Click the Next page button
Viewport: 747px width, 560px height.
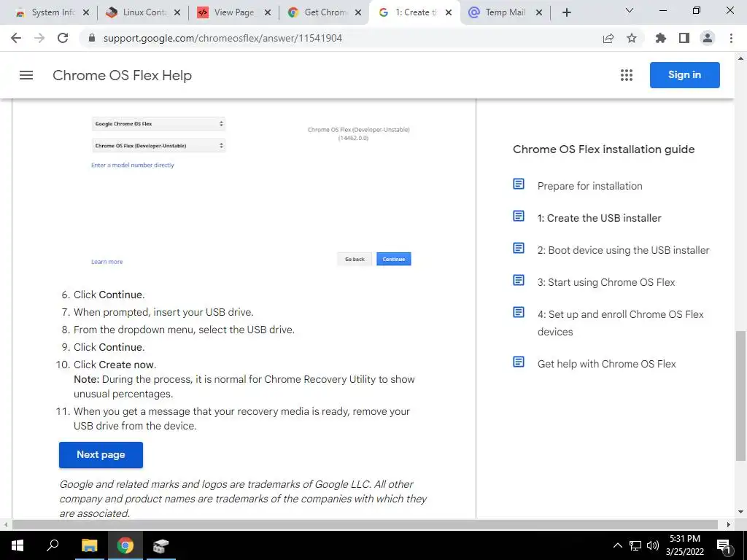[x=101, y=455]
